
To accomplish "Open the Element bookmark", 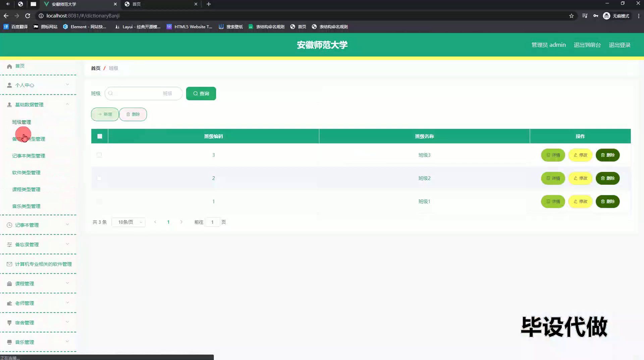I will click(x=85, y=27).
